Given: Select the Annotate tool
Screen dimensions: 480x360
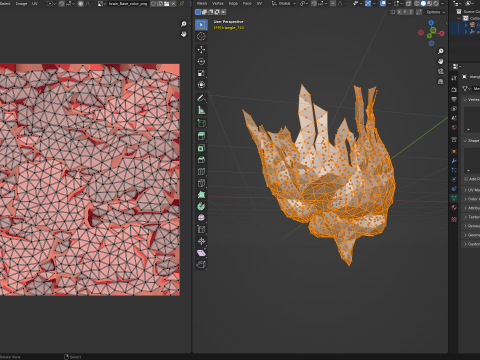Looking at the screenshot, I should 201,98.
